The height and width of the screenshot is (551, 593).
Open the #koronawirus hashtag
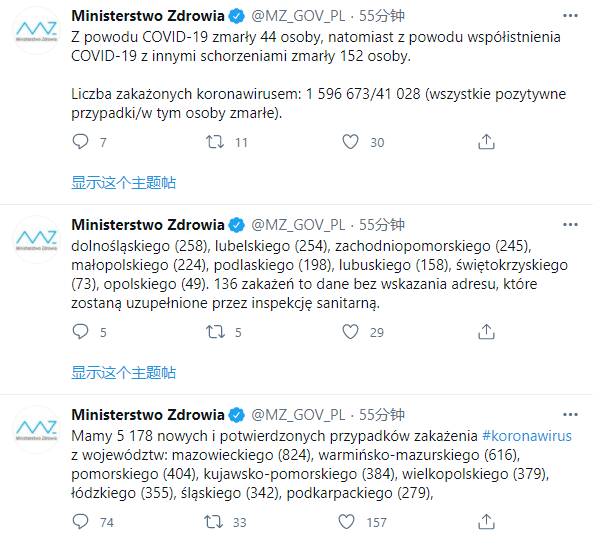click(x=527, y=436)
